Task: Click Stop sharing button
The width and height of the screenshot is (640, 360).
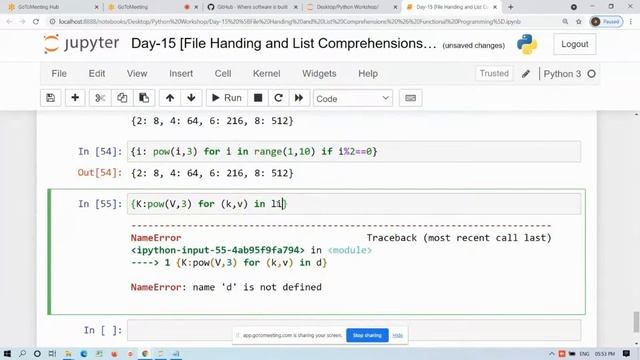Action: 367,335
